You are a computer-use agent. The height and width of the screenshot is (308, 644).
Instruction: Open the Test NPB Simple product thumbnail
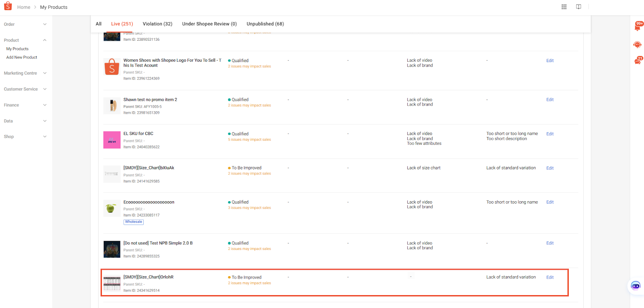coord(112,249)
